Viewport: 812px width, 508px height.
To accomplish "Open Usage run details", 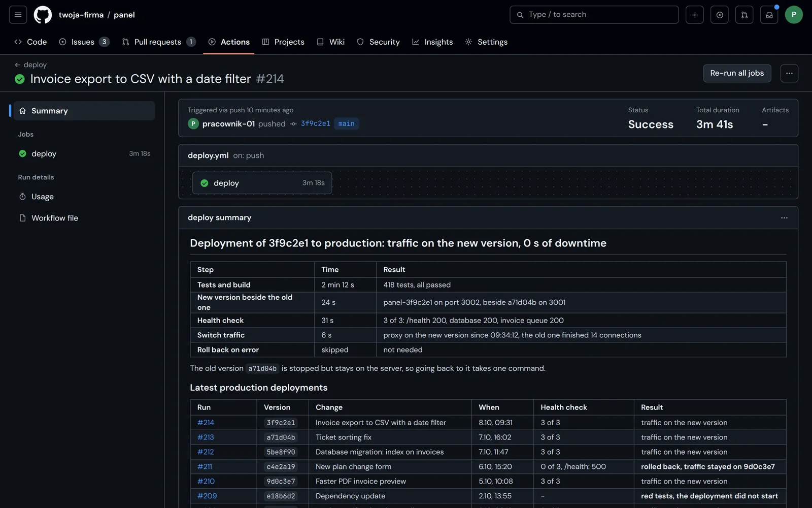I will pyautogui.click(x=84, y=197).
